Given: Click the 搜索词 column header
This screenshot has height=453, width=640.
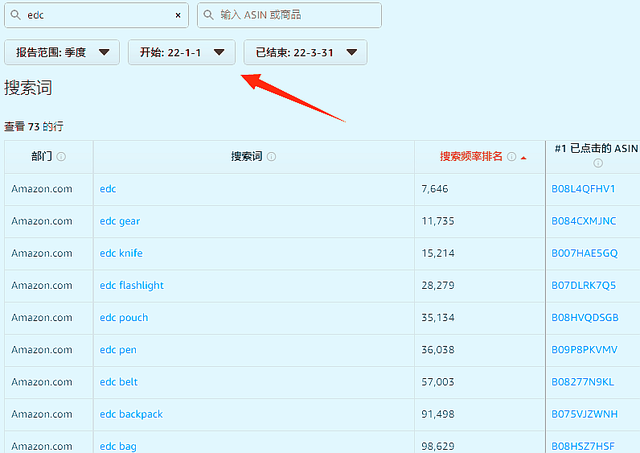Looking at the screenshot, I should (247, 156).
